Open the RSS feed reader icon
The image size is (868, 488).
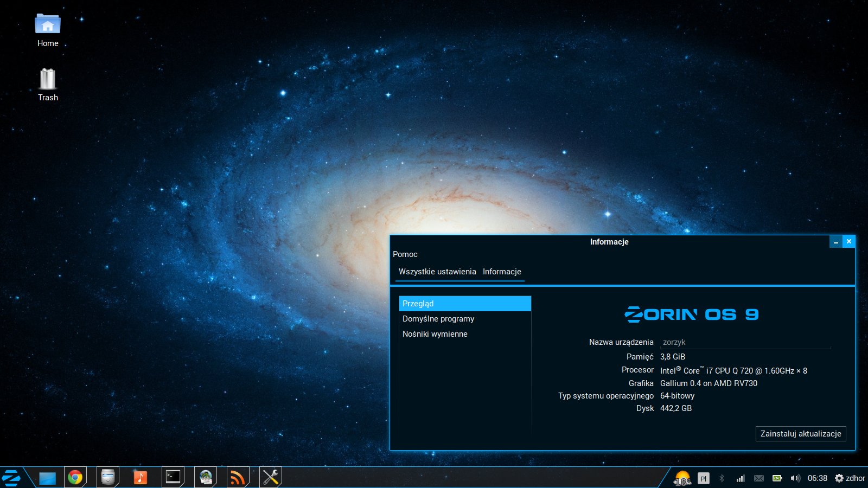pos(238,477)
